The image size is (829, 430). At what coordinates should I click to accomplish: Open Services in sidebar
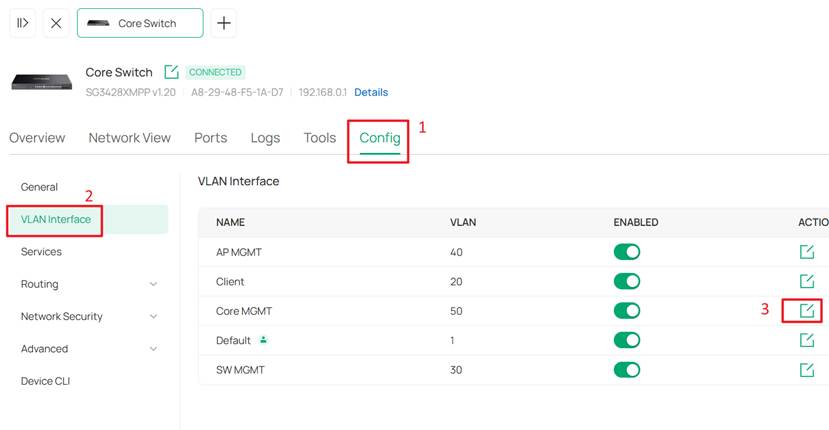41,252
